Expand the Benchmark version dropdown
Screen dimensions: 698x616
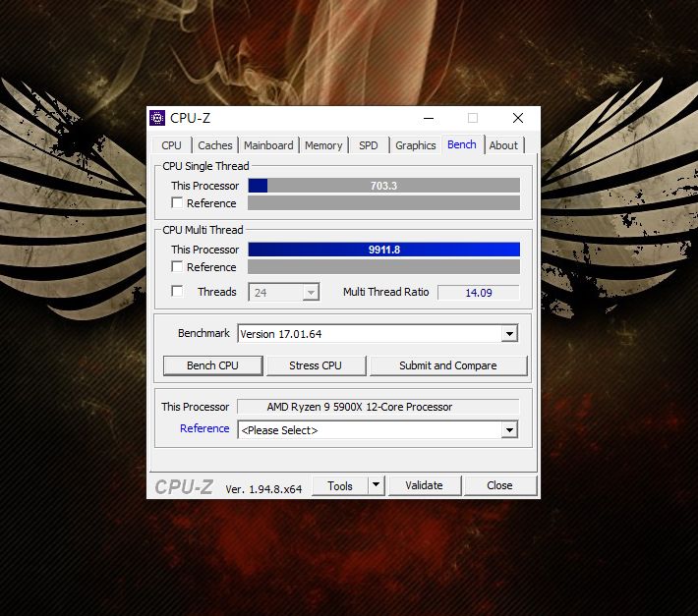point(509,334)
